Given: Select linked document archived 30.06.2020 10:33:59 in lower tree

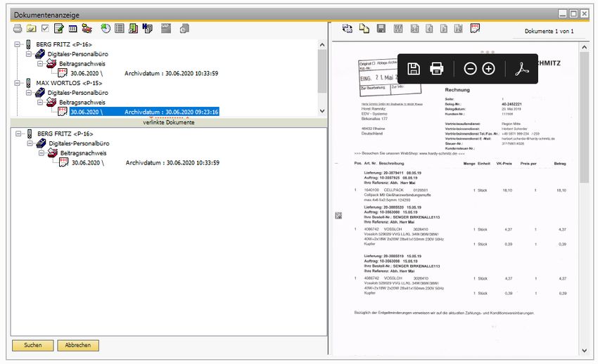Looking at the screenshot, I should pyautogui.click(x=146, y=162).
